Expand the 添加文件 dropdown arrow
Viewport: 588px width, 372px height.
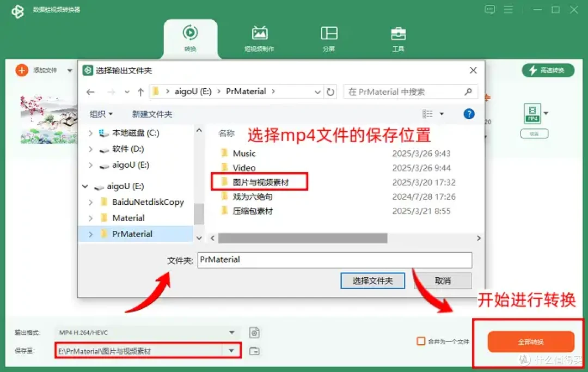[x=70, y=70]
